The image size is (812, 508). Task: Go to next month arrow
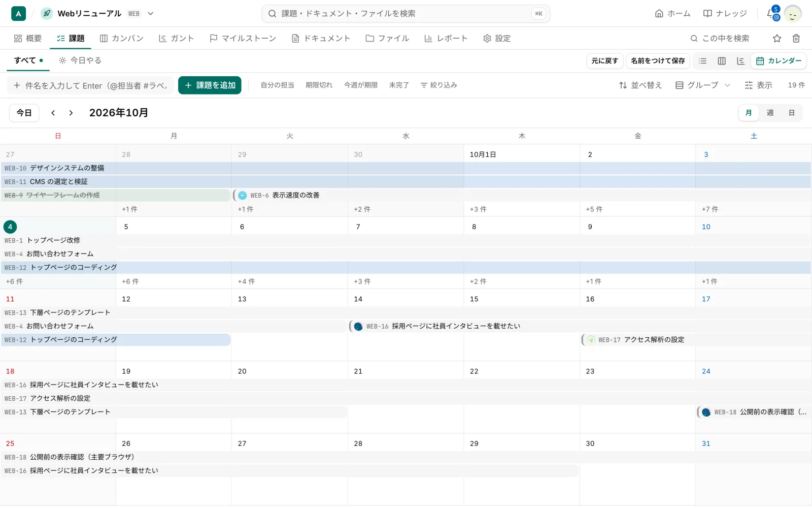[x=71, y=113]
